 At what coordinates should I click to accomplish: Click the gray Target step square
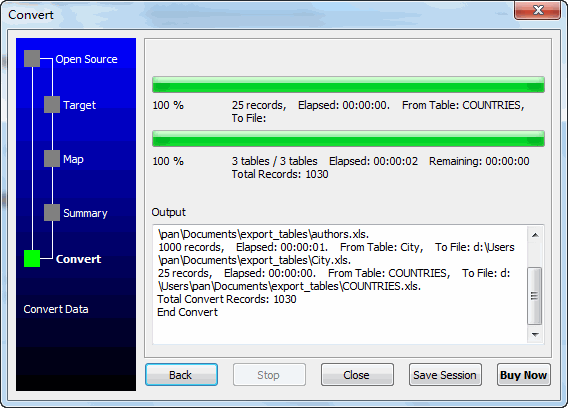point(52,104)
